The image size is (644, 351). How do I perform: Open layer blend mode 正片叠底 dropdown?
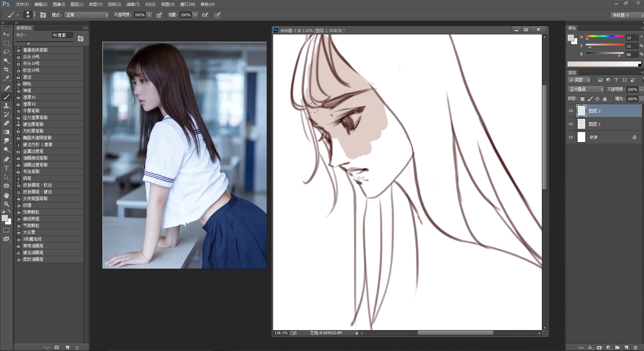tap(586, 89)
